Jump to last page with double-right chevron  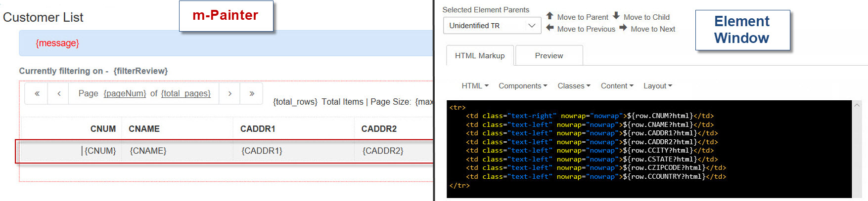(x=252, y=93)
